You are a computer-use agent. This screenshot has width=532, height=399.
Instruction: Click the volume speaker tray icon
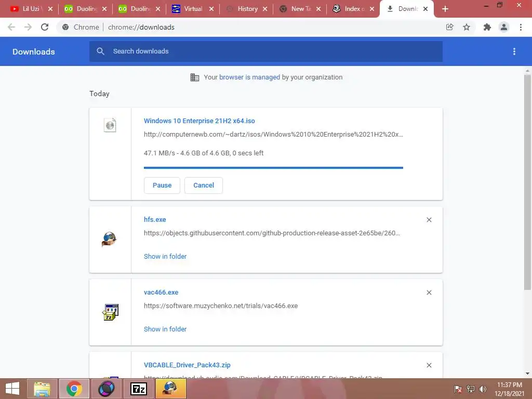(x=483, y=389)
